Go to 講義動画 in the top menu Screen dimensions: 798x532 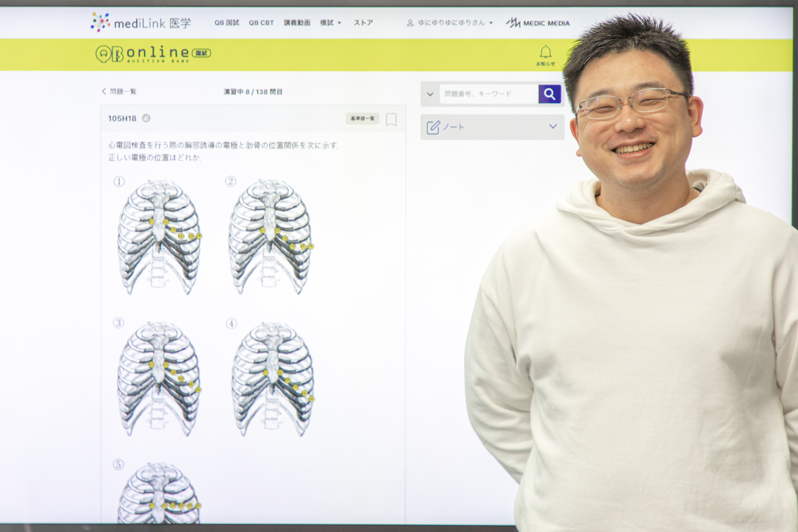click(x=297, y=23)
